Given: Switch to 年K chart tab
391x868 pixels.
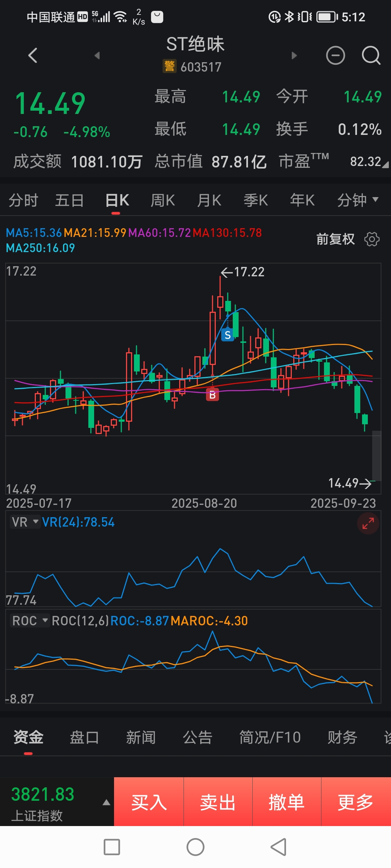Looking at the screenshot, I should [302, 200].
